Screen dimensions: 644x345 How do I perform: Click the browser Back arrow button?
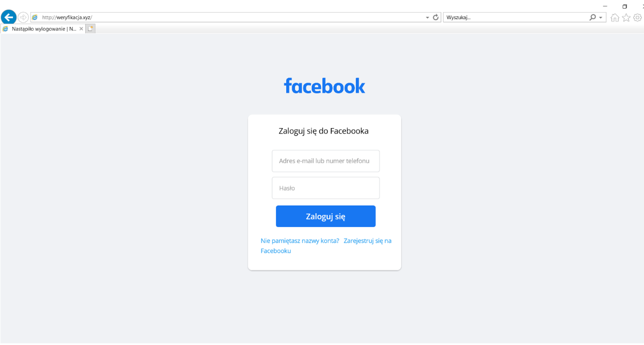click(x=9, y=17)
